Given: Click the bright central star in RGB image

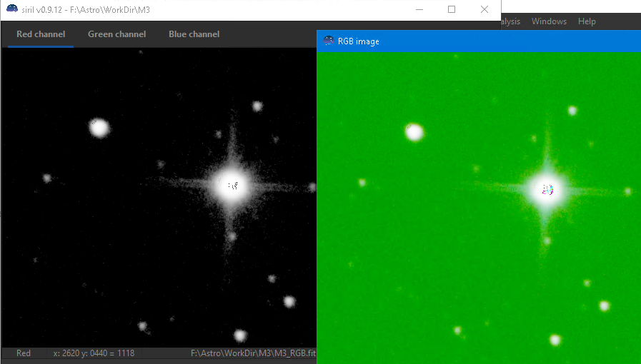Looking at the screenshot, I should coord(547,190).
